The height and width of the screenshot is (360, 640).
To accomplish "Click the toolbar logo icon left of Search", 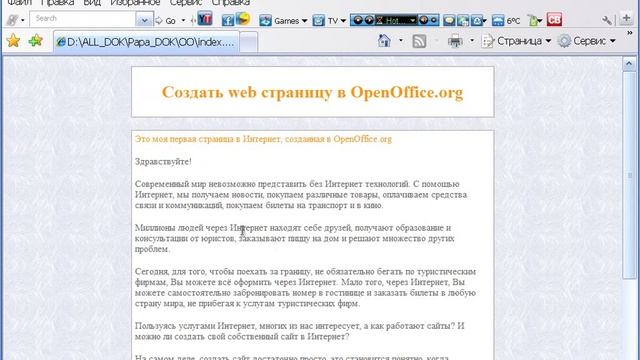I will pos(12,20).
